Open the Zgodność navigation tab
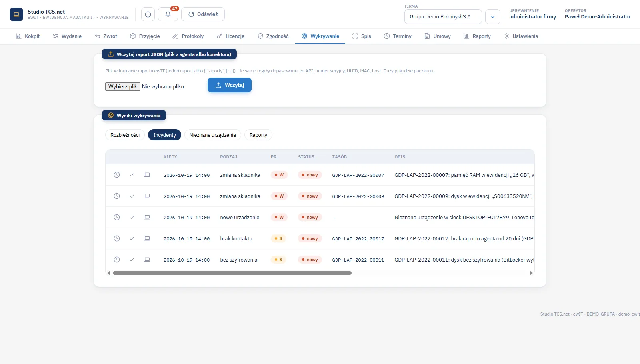 (273, 36)
